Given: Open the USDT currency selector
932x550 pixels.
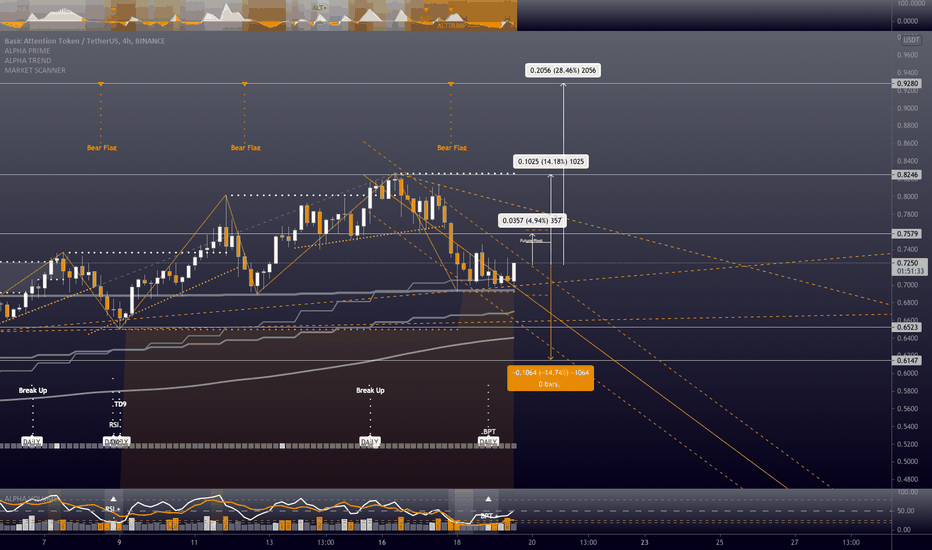Looking at the screenshot, I should point(911,40).
